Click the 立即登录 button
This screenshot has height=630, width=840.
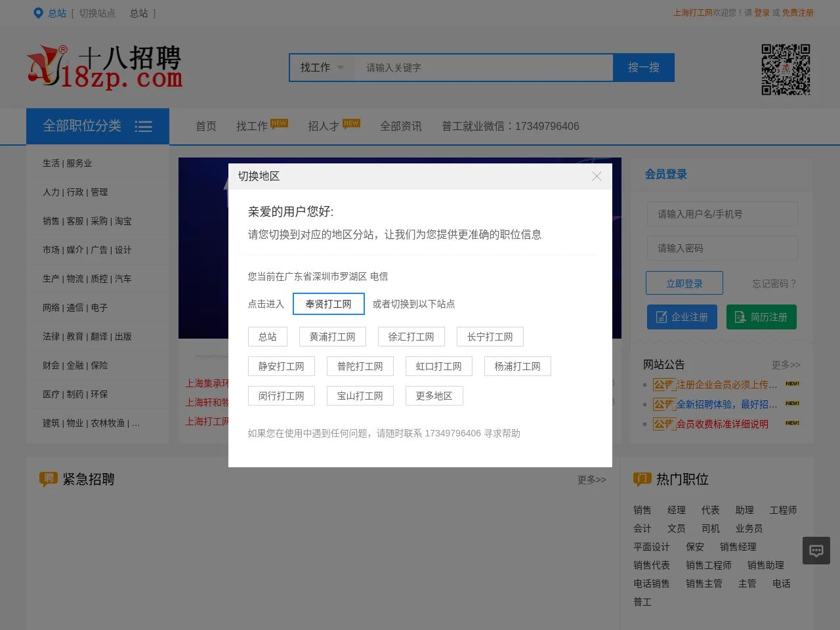tap(684, 283)
